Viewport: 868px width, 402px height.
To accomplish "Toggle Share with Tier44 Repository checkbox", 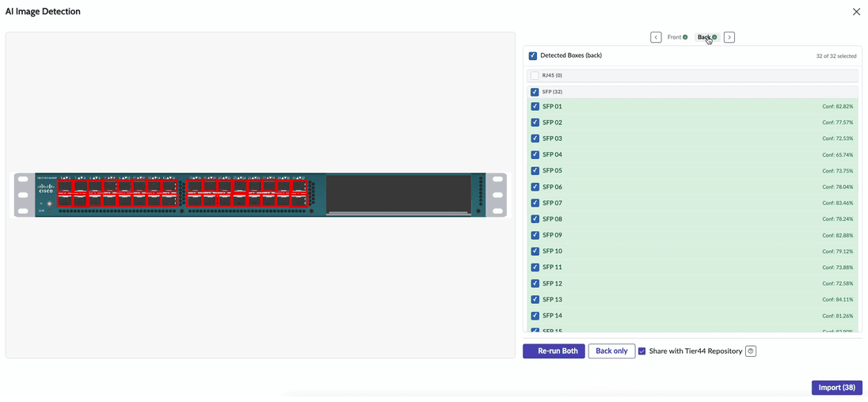I will pyautogui.click(x=642, y=351).
